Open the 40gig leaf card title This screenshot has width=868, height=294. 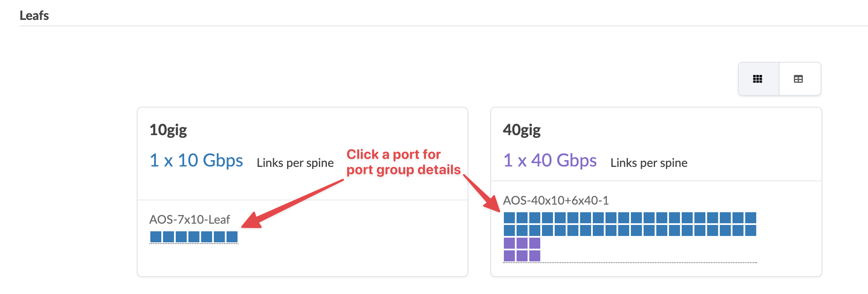pyautogui.click(x=522, y=130)
